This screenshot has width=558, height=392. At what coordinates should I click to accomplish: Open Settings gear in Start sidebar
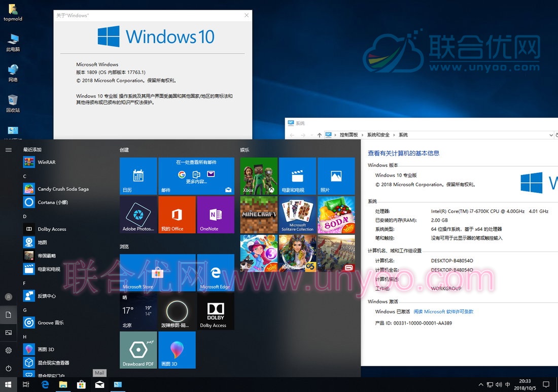tap(9, 350)
